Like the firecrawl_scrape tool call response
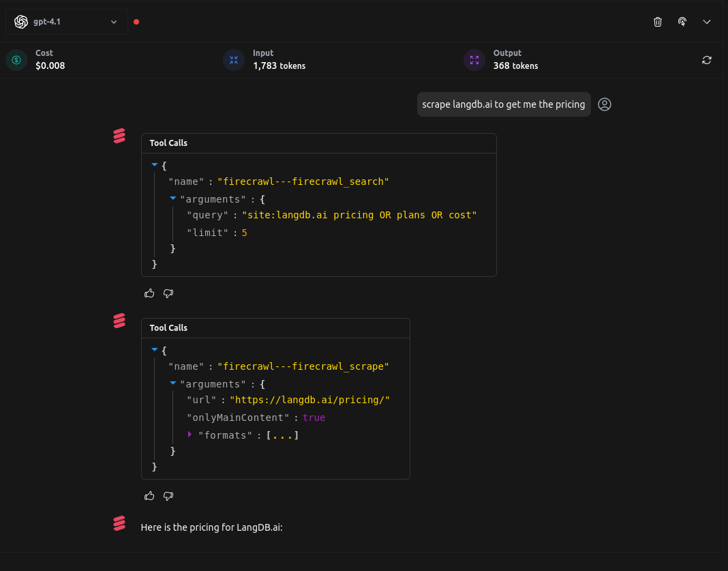728x571 pixels. (x=150, y=496)
